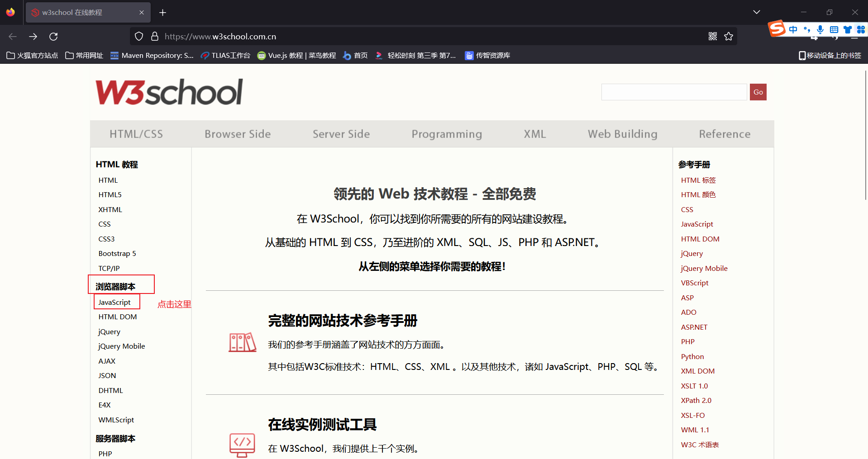Open tracking protection shield icon

pos(139,37)
